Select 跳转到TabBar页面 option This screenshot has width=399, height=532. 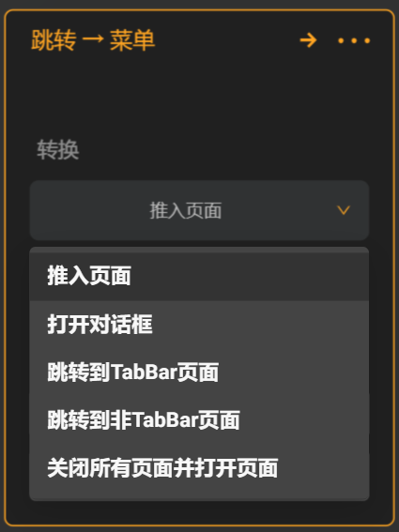point(132,372)
